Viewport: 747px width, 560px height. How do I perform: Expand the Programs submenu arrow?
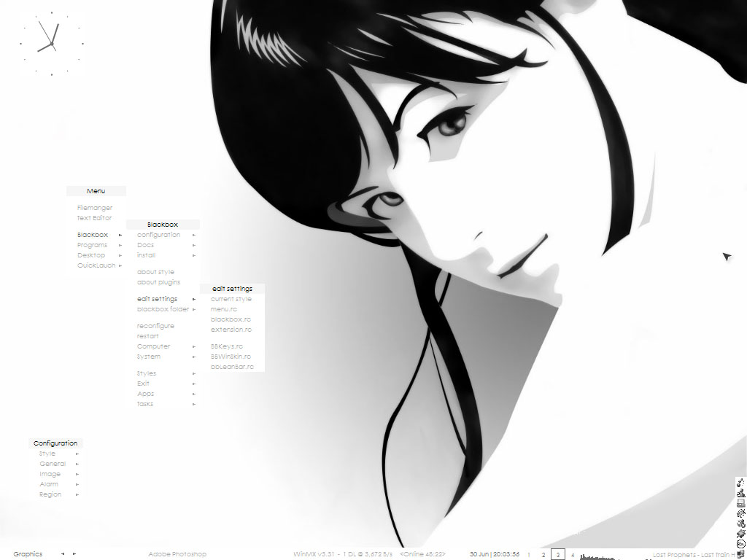pos(120,245)
